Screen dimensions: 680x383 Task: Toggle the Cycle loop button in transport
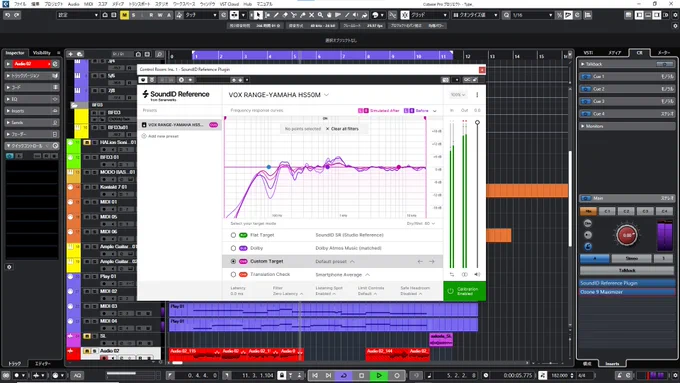click(343, 376)
